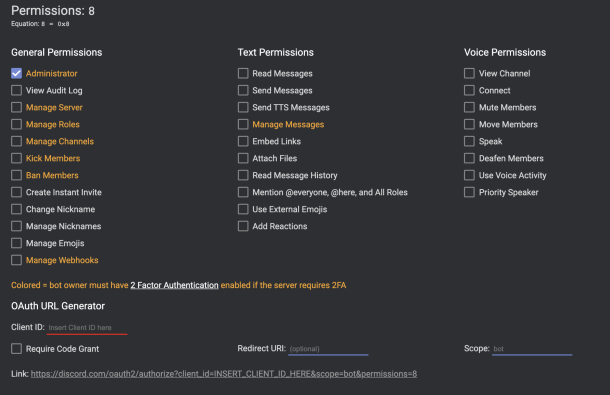The height and width of the screenshot is (395, 610).
Task: Check the Ban Members permission
Action: click(x=16, y=175)
